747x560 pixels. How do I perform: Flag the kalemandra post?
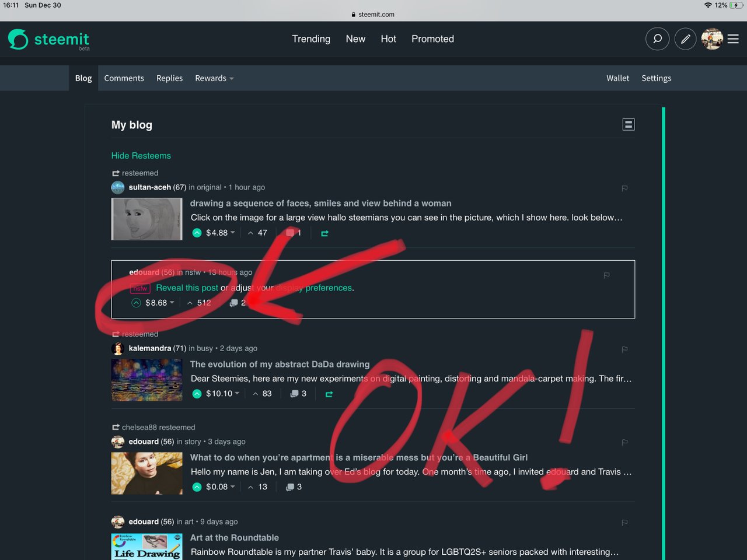tap(624, 349)
